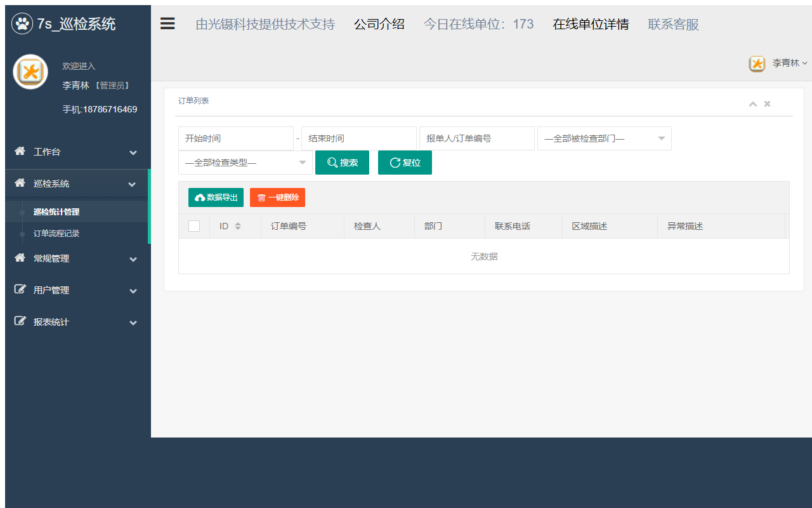Open the 巡检系统 menu
The height and width of the screenshot is (508, 812).
tap(76, 184)
